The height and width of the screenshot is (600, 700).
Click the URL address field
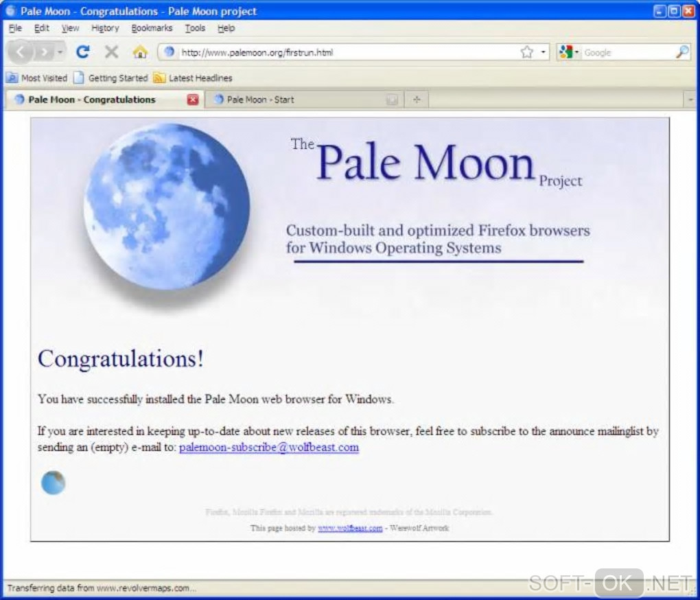pos(348,53)
